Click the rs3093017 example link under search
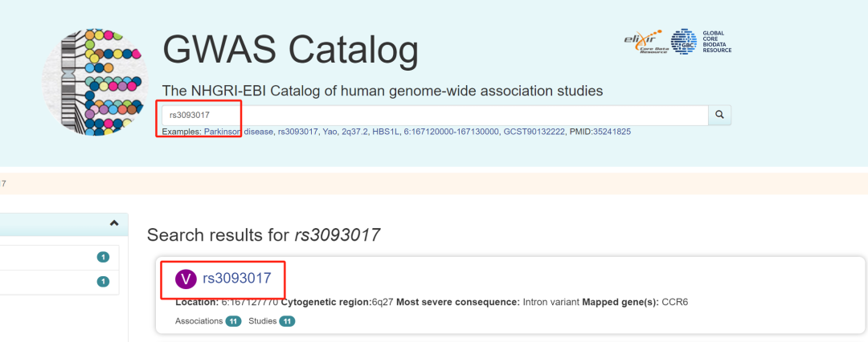 tap(297, 132)
